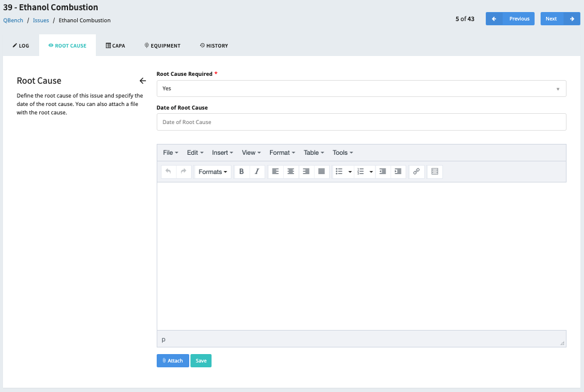This screenshot has width=584, height=392.
Task: Insert a hyperlink via link icon
Action: [416, 172]
